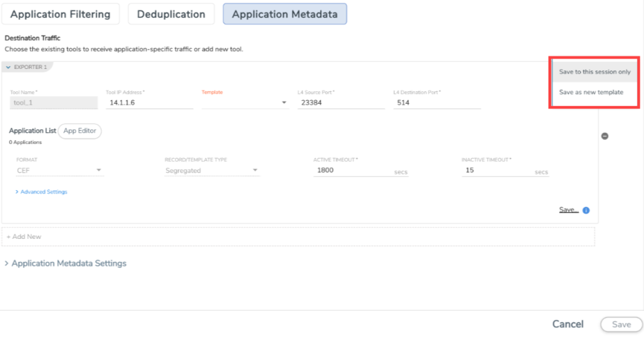Click the Cancel button

(x=567, y=324)
